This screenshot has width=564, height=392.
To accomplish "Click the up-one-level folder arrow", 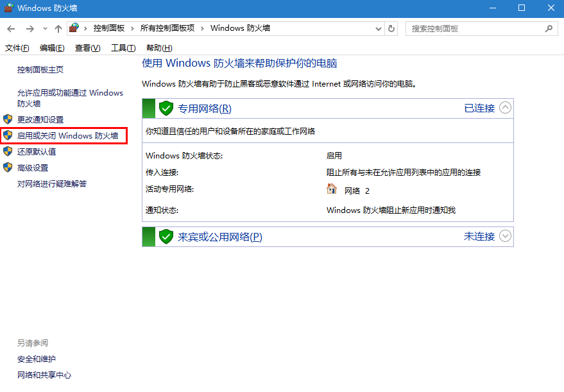I will 58,28.
